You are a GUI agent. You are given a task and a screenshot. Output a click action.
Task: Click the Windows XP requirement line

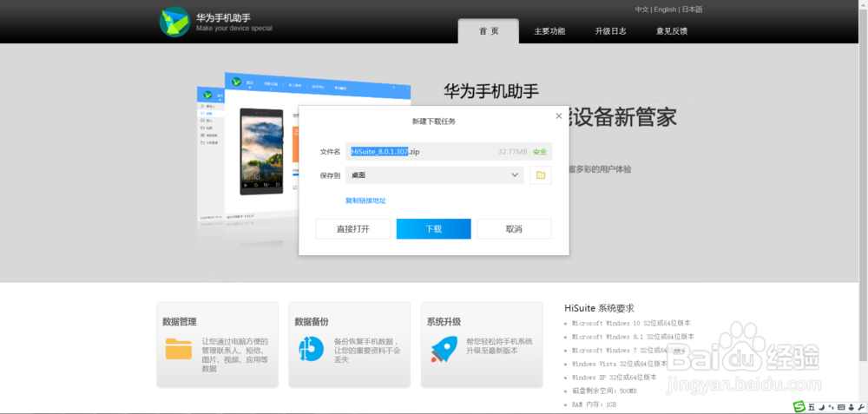614,377
